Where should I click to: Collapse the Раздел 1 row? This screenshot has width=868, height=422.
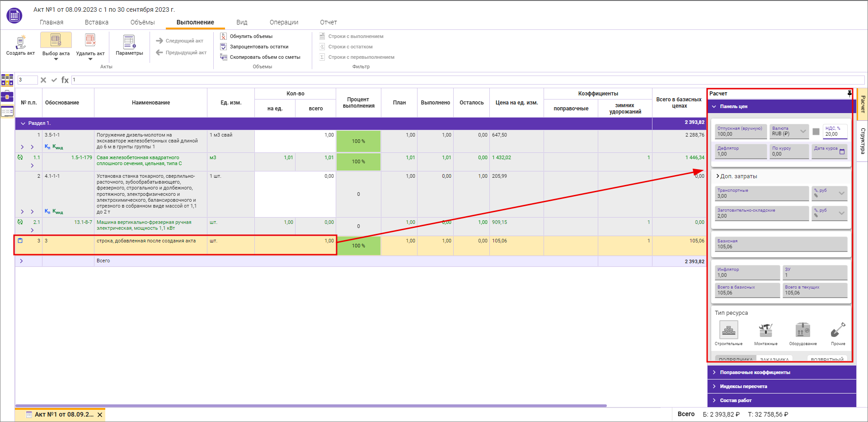[x=23, y=123]
